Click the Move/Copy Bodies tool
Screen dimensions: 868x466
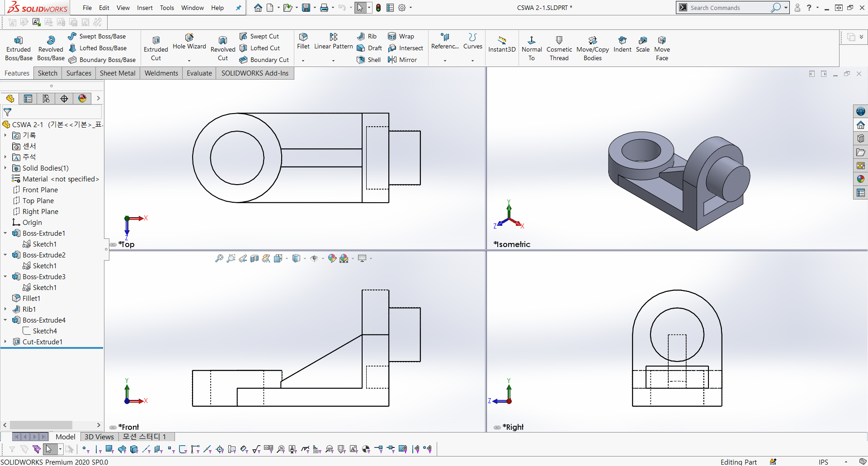[x=592, y=48]
